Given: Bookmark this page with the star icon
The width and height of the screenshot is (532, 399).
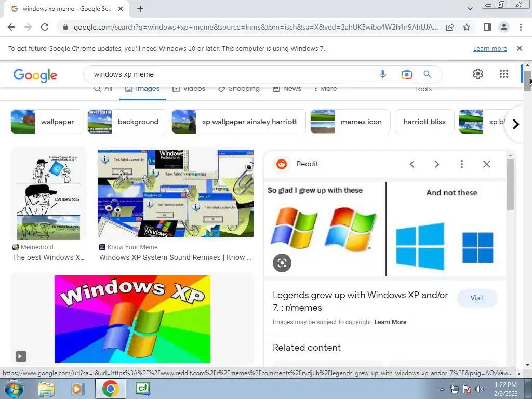Looking at the screenshot, I should pyautogui.click(x=467, y=27).
